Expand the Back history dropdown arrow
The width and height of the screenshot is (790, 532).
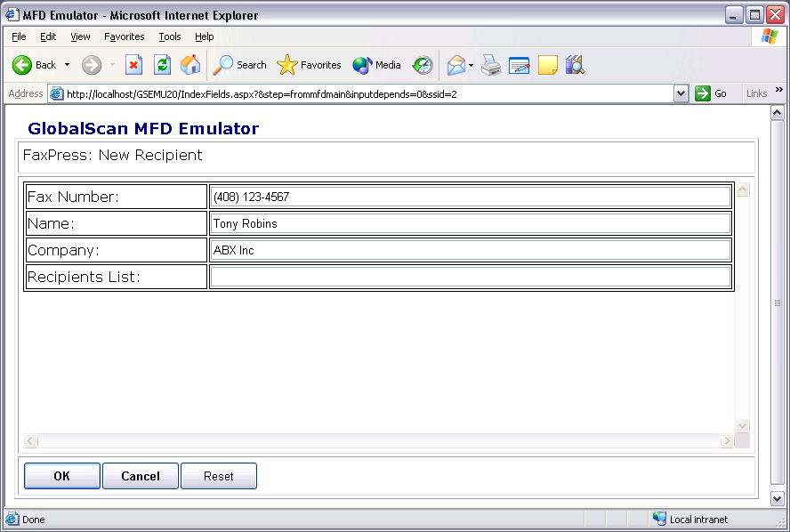pyautogui.click(x=67, y=65)
